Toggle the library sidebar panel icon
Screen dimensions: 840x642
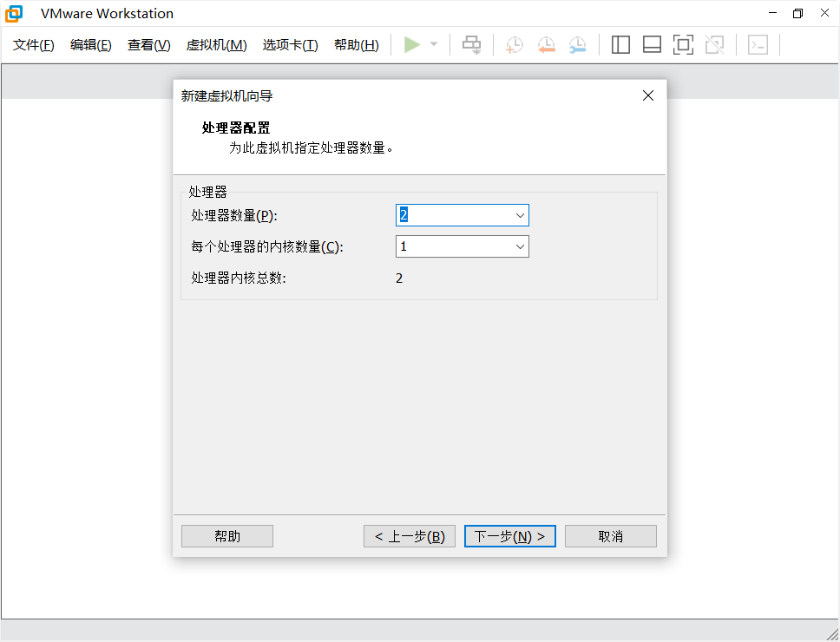(x=620, y=45)
